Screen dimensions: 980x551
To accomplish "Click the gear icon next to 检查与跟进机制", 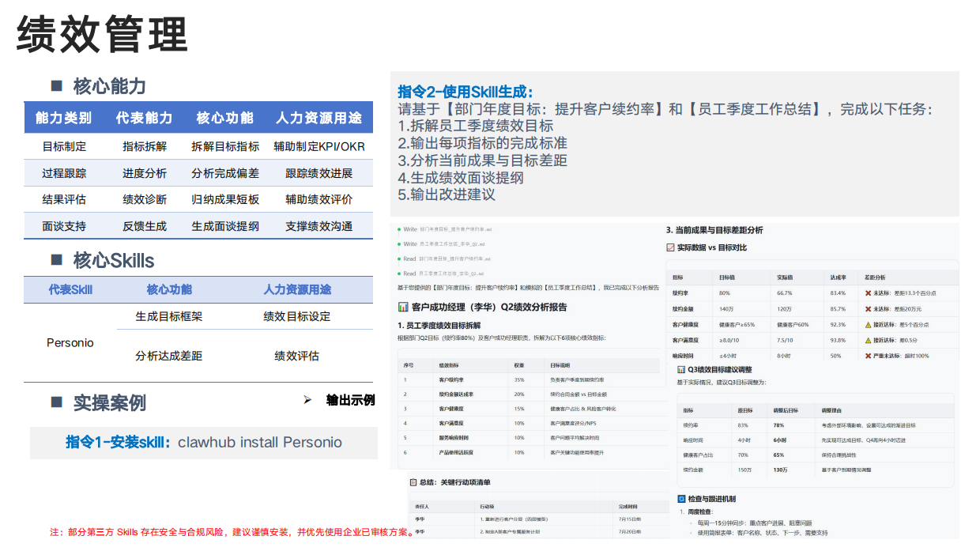I will pyautogui.click(x=680, y=498).
